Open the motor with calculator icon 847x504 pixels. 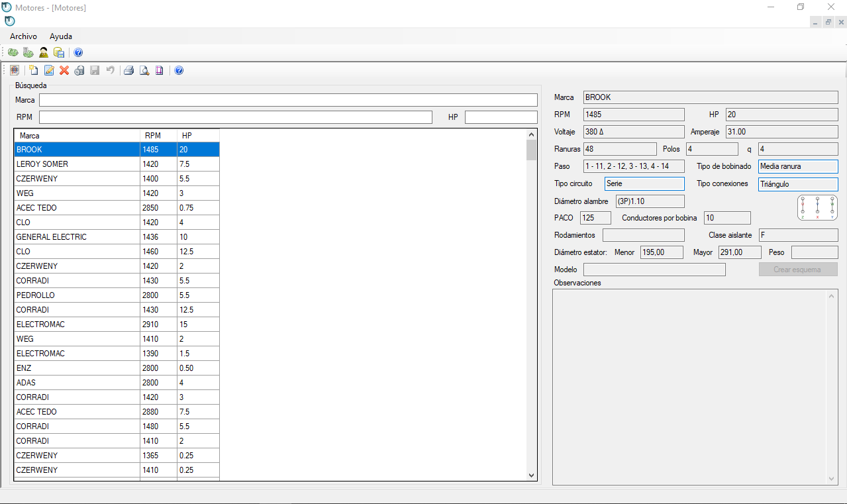click(28, 52)
